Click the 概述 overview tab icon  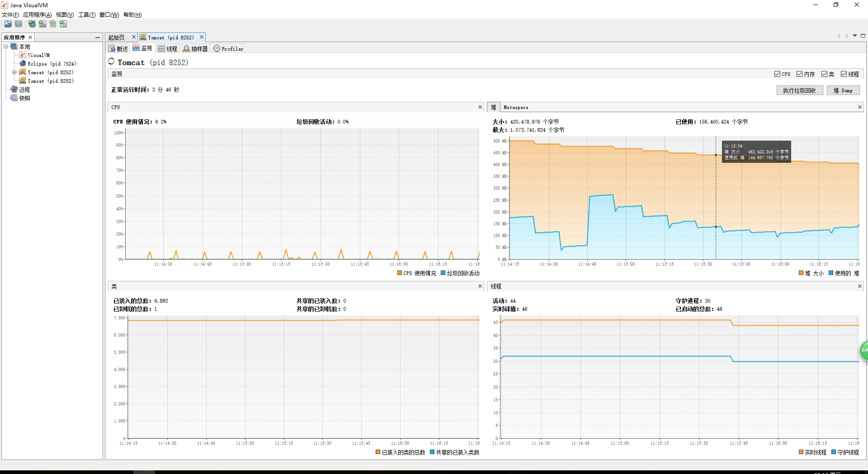pyautogui.click(x=112, y=49)
